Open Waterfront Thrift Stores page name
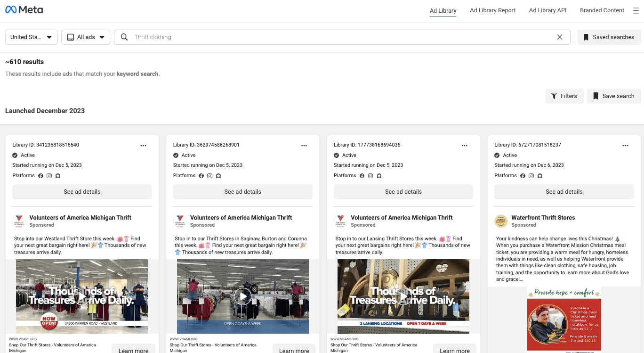 click(x=543, y=218)
